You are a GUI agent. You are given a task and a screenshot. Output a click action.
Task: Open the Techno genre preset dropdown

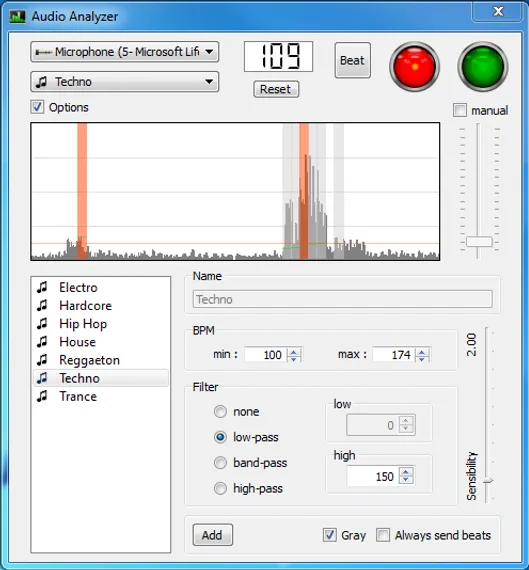coord(124,82)
